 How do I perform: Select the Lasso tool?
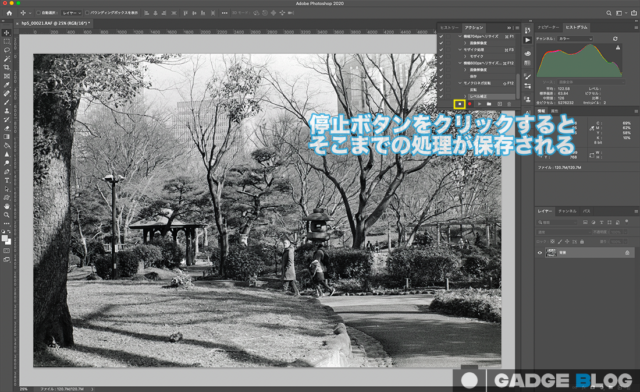tap(7, 50)
